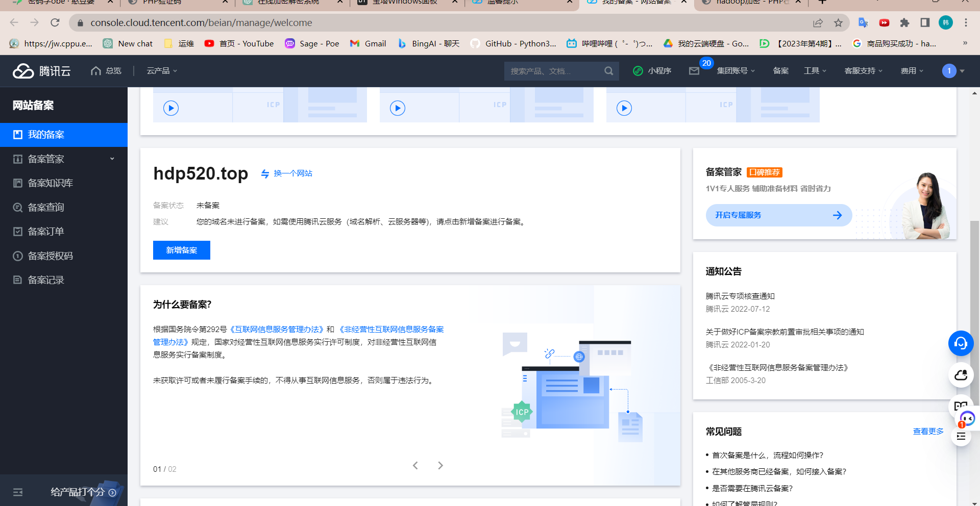
Task: Open 首次备案是什么 FAQ item
Action: (768, 456)
